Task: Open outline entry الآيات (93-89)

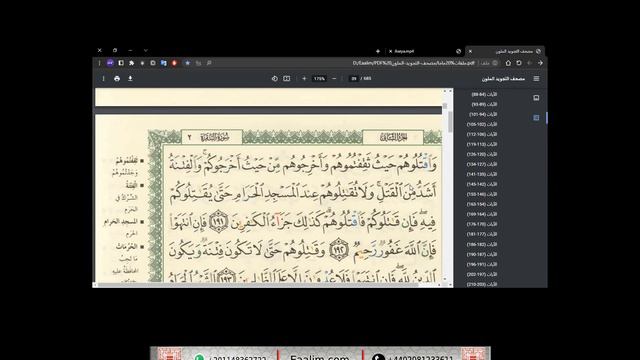Action: click(x=484, y=104)
